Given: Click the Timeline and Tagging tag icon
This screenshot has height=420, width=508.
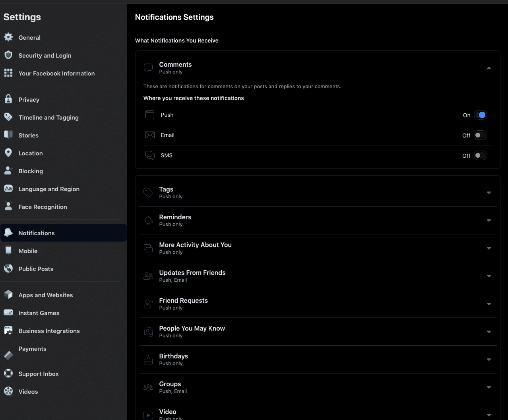Looking at the screenshot, I should 8,117.
